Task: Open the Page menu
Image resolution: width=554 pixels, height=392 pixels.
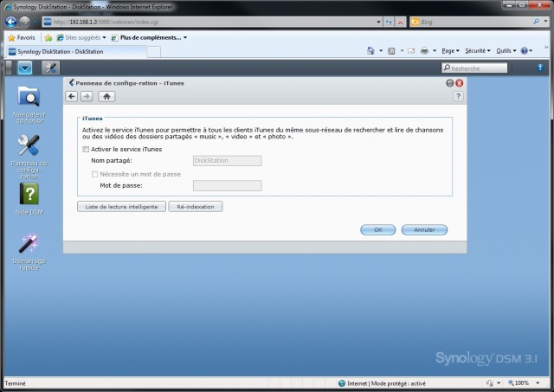Action: click(450, 51)
